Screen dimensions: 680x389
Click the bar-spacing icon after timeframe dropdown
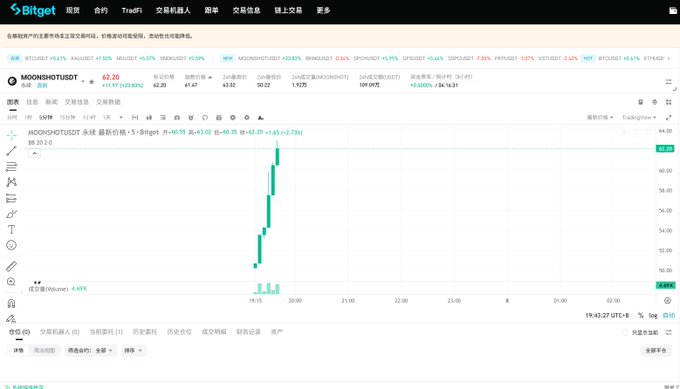pyautogui.click(x=135, y=118)
